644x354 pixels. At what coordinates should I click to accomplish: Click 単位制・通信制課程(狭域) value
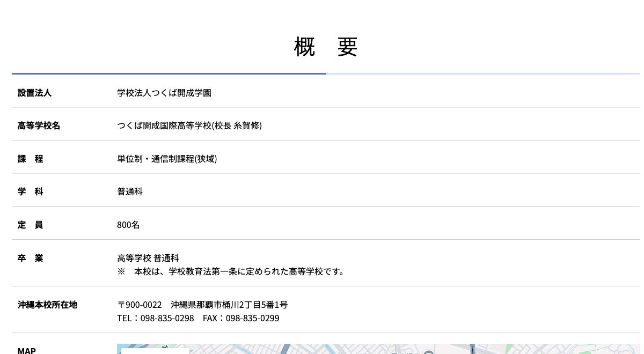tap(167, 159)
